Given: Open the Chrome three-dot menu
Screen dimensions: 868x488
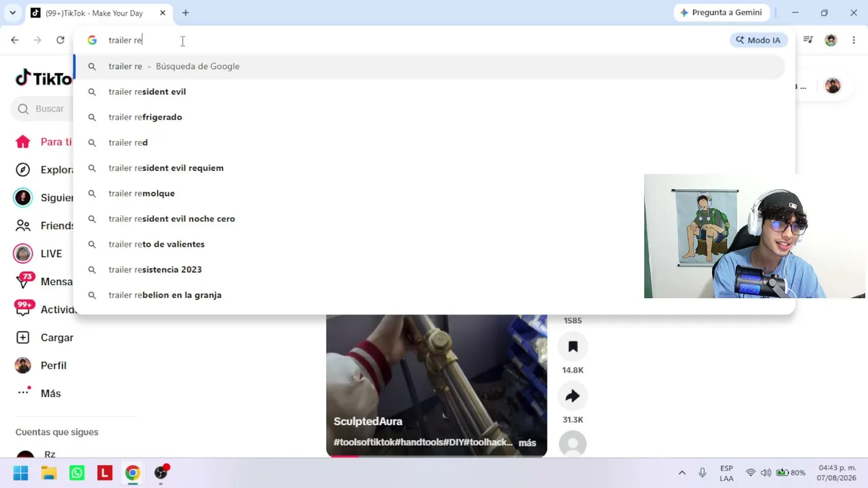Looking at the screenshot, I should pyautogui.click(x=854, y=40).
